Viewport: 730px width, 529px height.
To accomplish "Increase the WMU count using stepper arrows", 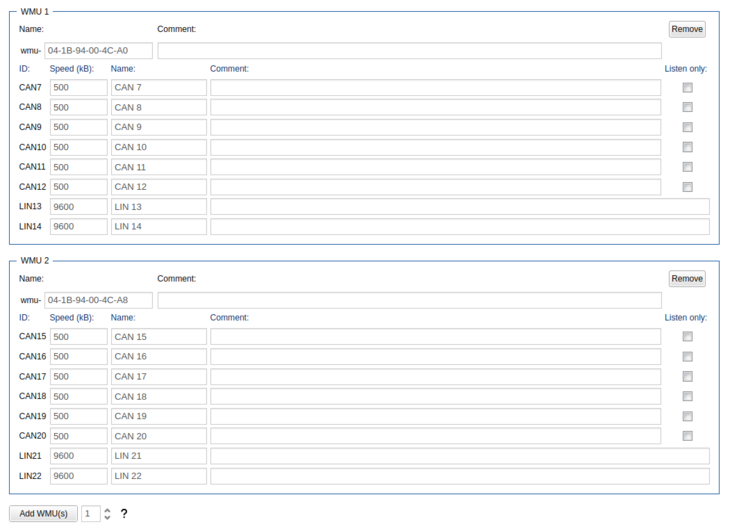I will [x=108, y=509].
